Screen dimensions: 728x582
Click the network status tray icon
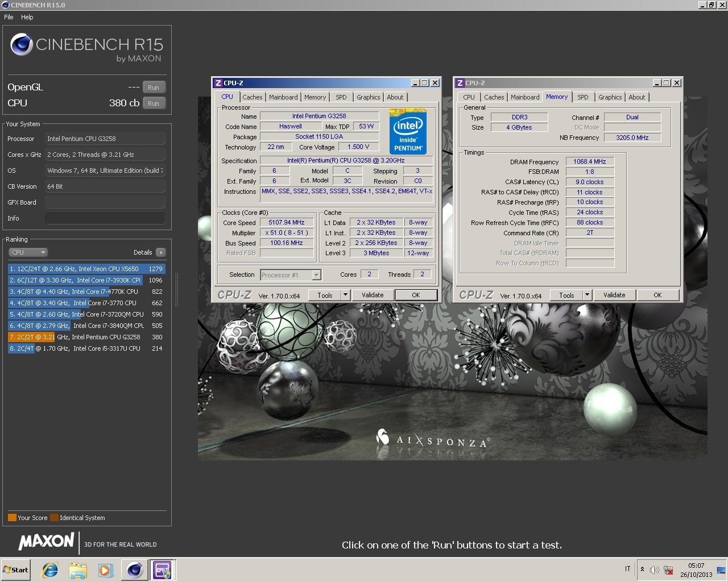(x=669, y=570)
